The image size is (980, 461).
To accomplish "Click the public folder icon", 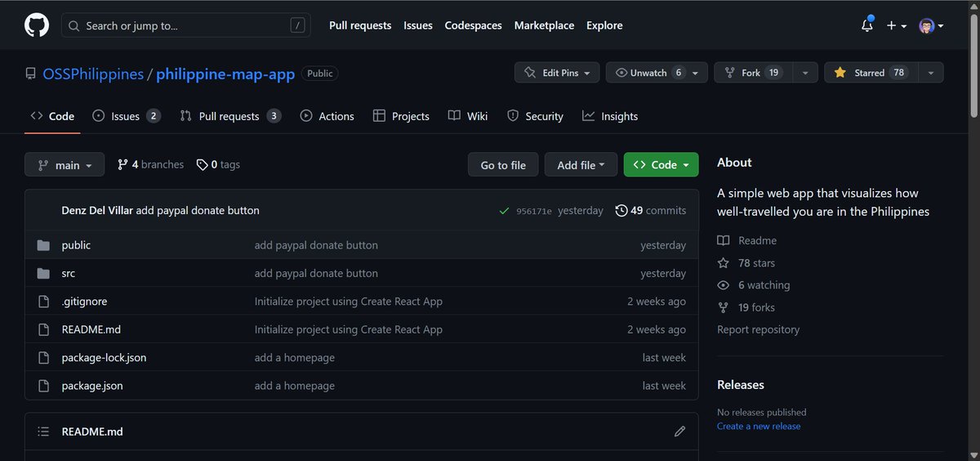I will 44,245.
